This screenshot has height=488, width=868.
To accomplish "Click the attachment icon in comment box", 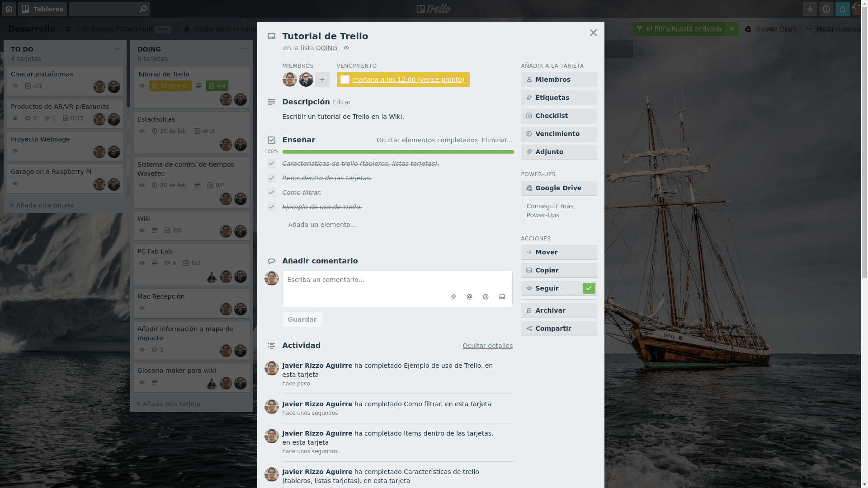I will click(453, 297).
